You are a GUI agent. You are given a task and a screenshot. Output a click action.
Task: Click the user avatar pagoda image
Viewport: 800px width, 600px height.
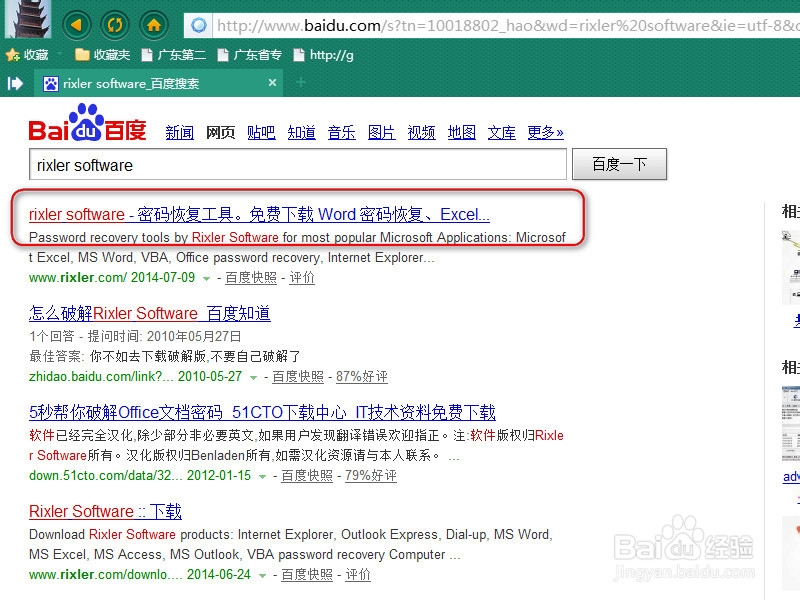[28, 19]
